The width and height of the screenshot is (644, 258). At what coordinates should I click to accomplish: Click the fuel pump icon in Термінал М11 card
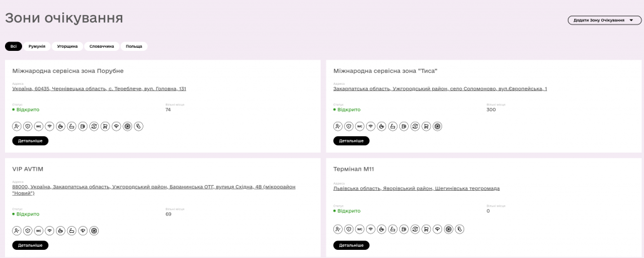pyautogui.click(x=404, y=229)
